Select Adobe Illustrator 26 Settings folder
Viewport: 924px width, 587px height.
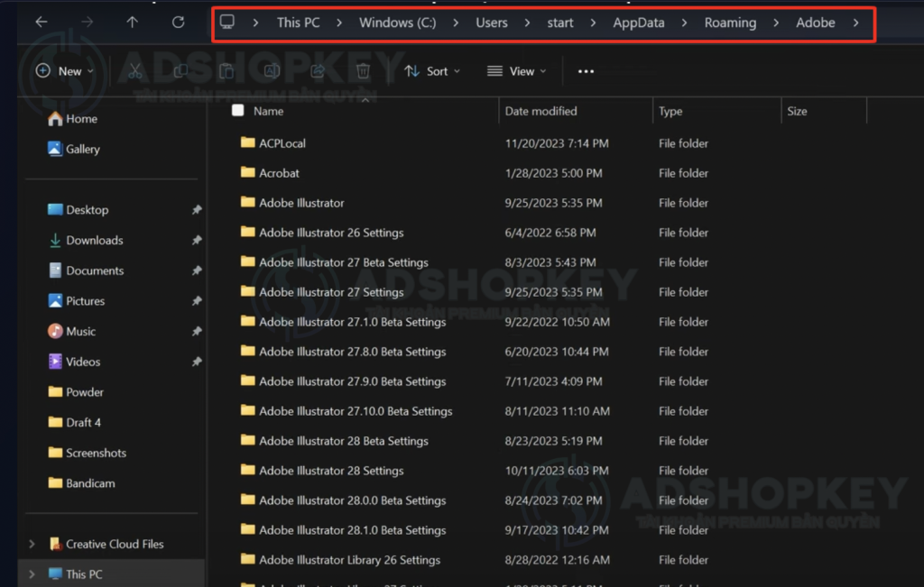[322, 233]
